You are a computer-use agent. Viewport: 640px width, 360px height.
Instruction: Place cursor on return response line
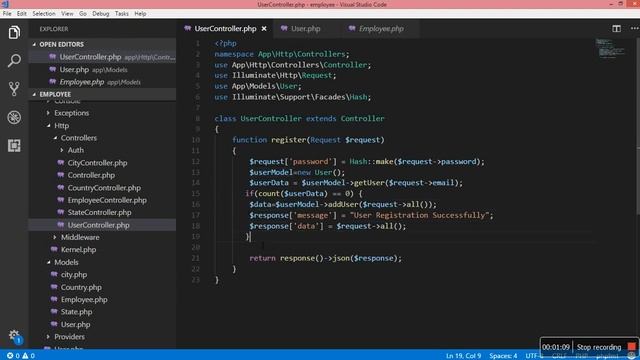(325, 258)
